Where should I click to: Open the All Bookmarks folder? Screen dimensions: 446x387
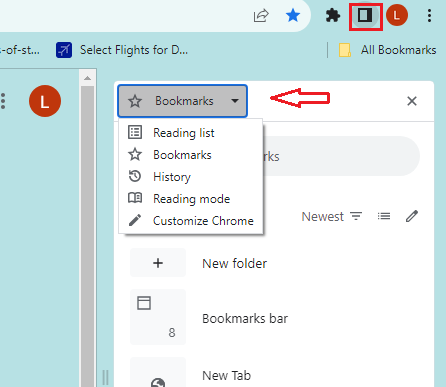388,50
